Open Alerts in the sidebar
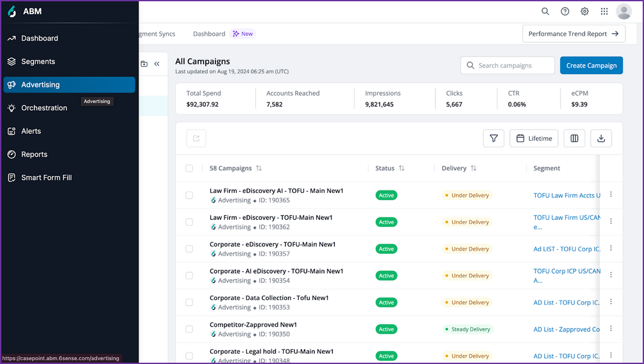Image resolution: width=644 pixels, height=364 pixels. click(69, 131)
